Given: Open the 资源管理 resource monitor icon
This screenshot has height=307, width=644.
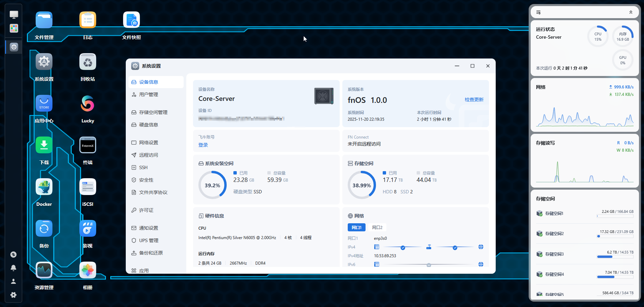Looking at the screenshot, I should [x=44, y=270].
